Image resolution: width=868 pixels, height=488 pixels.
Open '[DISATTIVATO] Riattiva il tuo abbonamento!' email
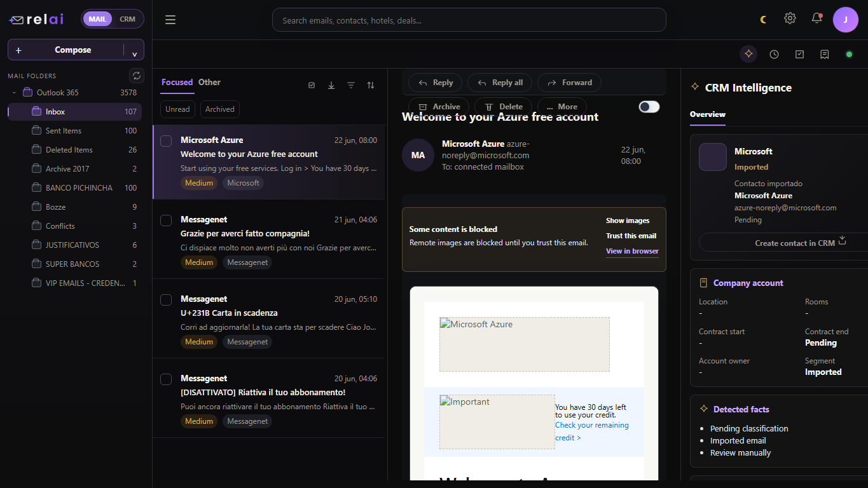pyautogui.click(x=269, y=398)
